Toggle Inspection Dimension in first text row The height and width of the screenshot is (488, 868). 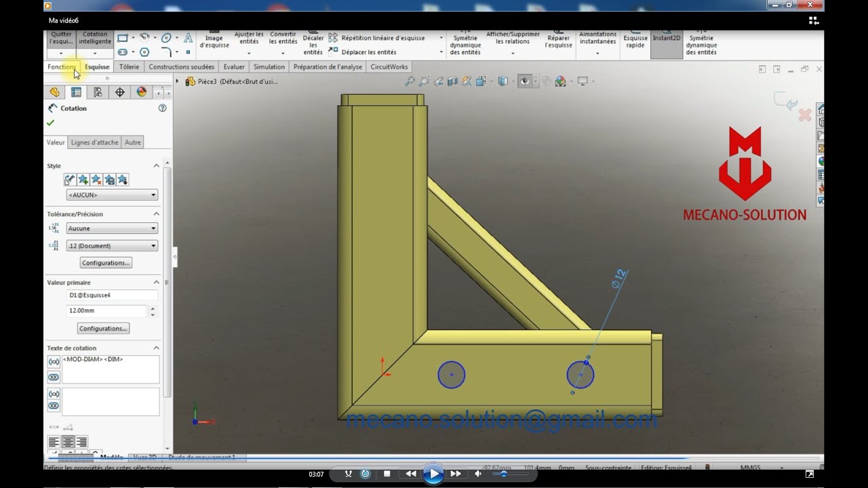[54, 377]
